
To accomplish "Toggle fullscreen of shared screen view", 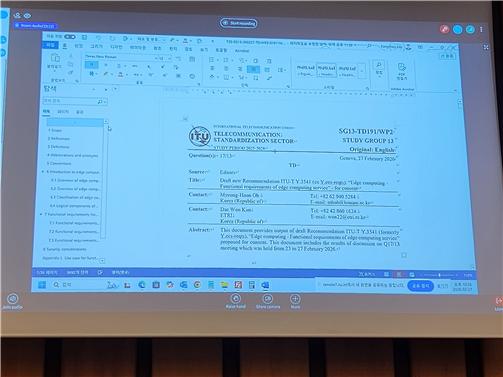I will [x=486, y=47].
